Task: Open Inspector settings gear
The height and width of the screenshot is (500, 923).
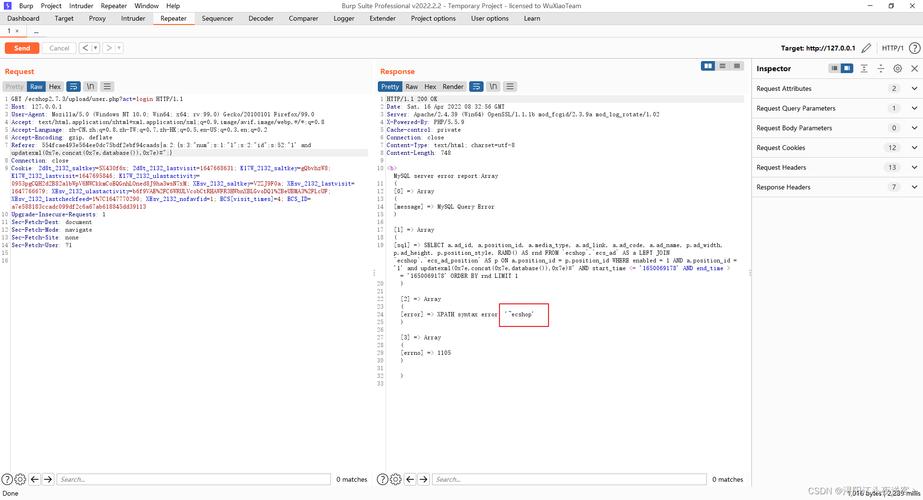Action: [x=897, y=68]
